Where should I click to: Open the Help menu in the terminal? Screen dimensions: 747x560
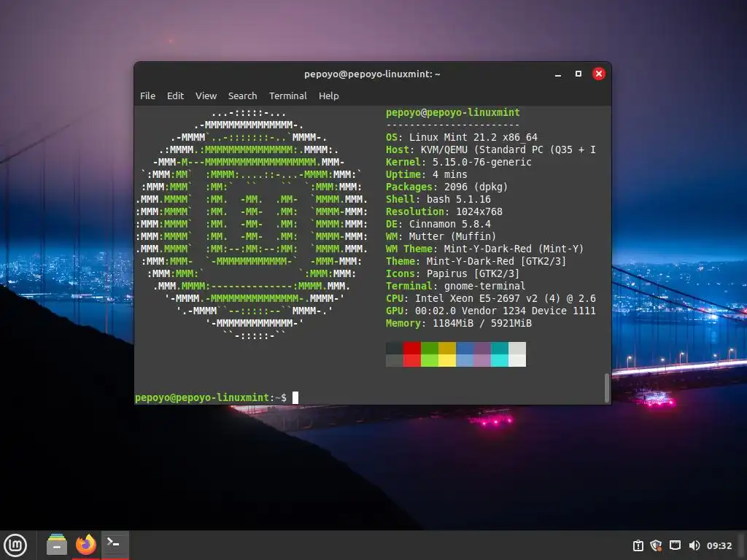[329, 96]
